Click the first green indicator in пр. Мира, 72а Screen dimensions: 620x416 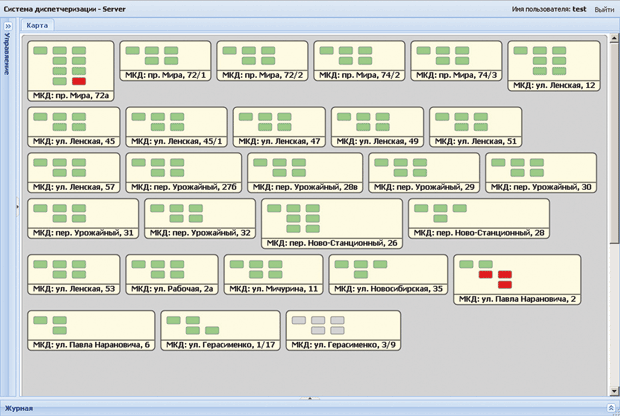(x=40, y=51)
